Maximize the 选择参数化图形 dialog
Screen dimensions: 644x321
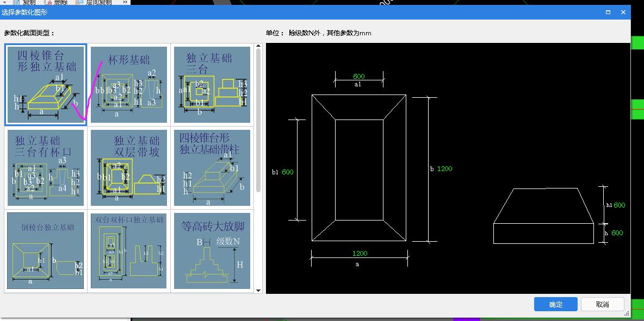point(608,12)
